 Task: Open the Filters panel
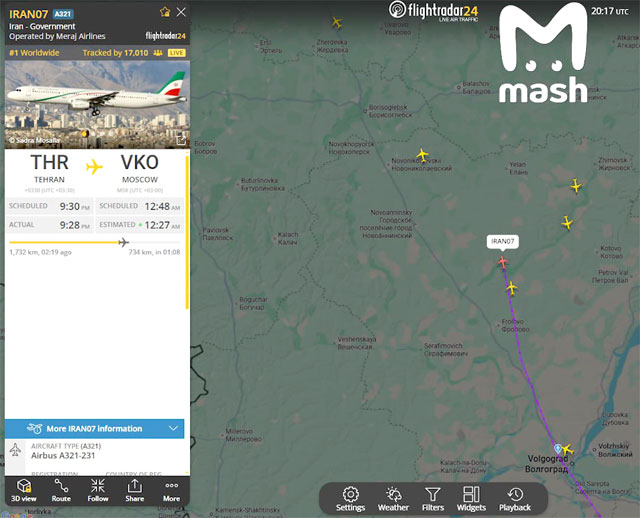(x=433, y=499)
